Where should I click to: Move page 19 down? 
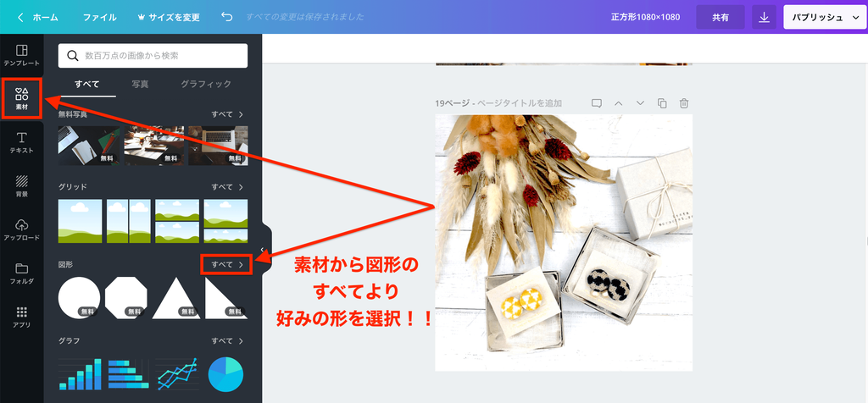coord(641,103)
